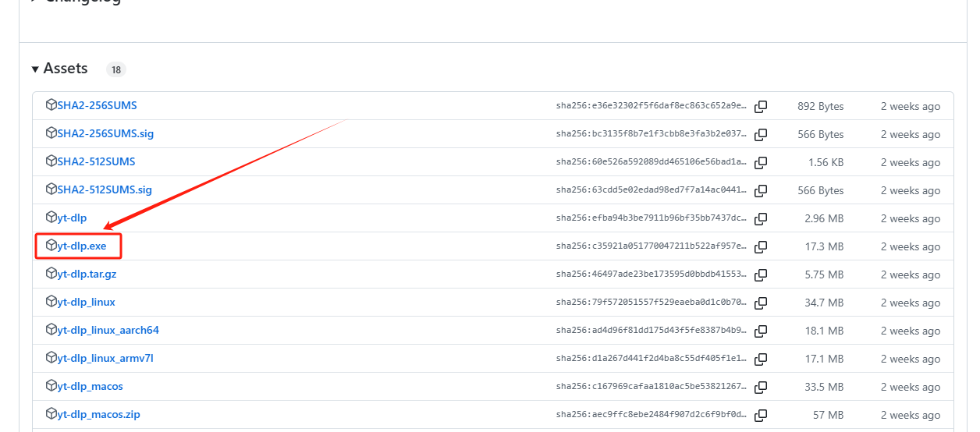980x432 pixels.
Task: Click package icon beside yt-dlp_macos.zip
Action: pos(51,414)
